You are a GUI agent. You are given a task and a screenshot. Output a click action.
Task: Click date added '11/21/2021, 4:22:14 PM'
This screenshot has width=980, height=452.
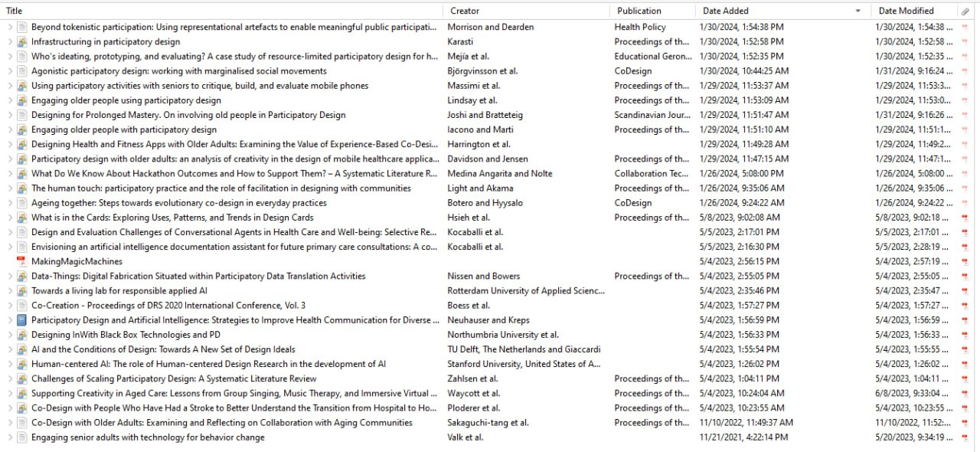coord(743,437)
